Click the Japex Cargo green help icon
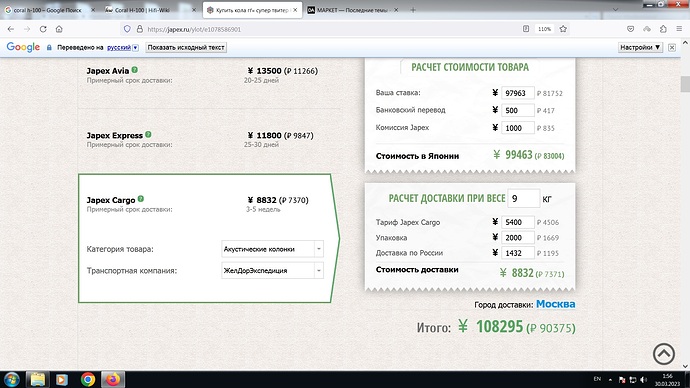 tap(141, 199)
